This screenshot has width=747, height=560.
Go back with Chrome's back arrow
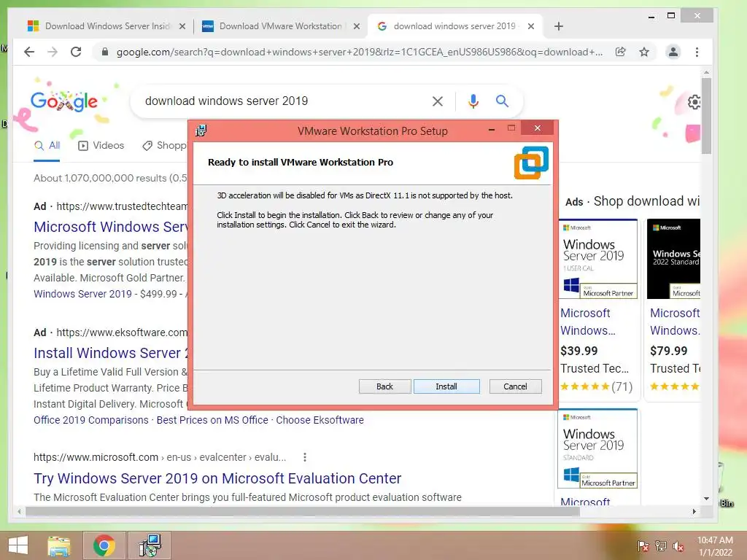[29, 52]
